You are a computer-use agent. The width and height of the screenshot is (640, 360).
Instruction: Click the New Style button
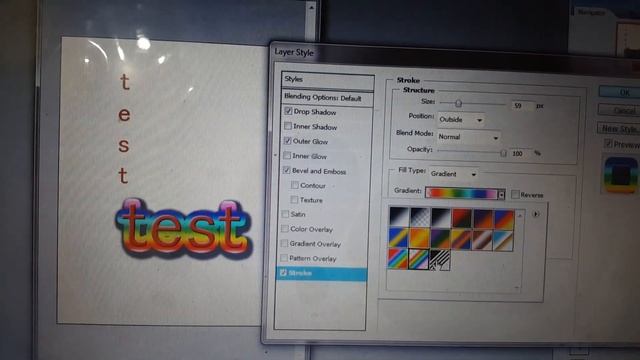618,129
